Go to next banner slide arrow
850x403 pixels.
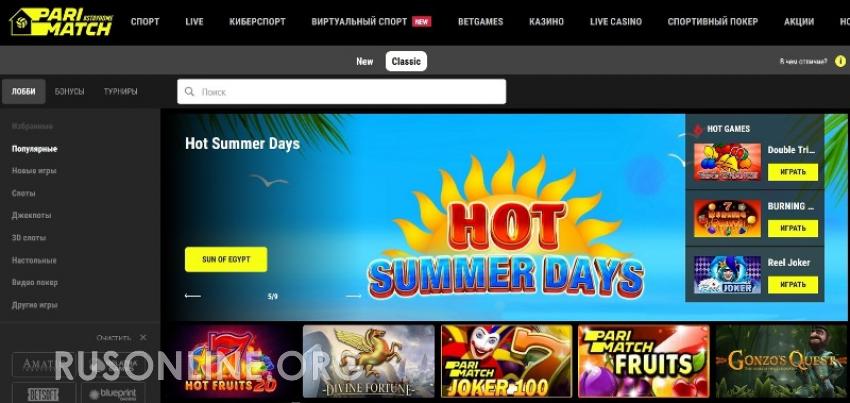pyautogui.click(x=353, y=296)
